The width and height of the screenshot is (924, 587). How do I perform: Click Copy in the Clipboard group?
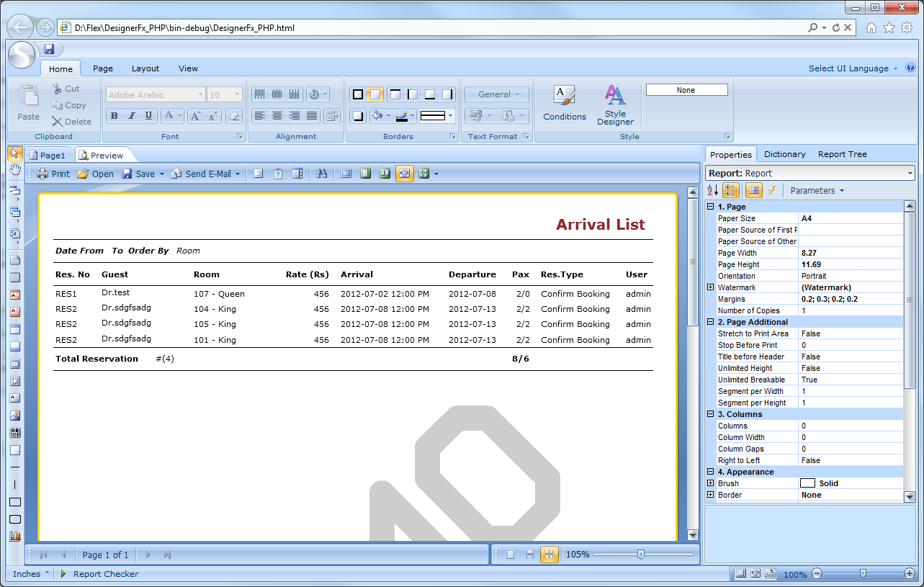[x=69, y=105]
